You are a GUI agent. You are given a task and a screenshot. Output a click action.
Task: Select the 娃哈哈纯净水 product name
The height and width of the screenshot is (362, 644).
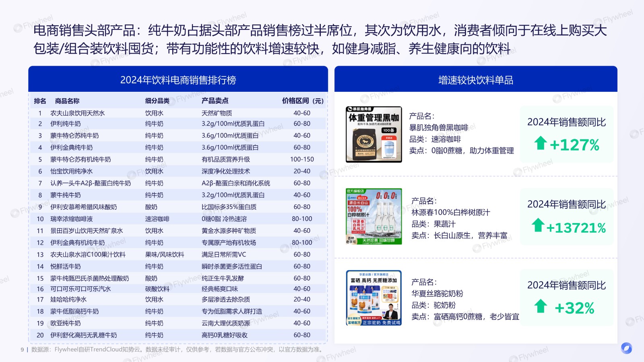pos(68,299)
